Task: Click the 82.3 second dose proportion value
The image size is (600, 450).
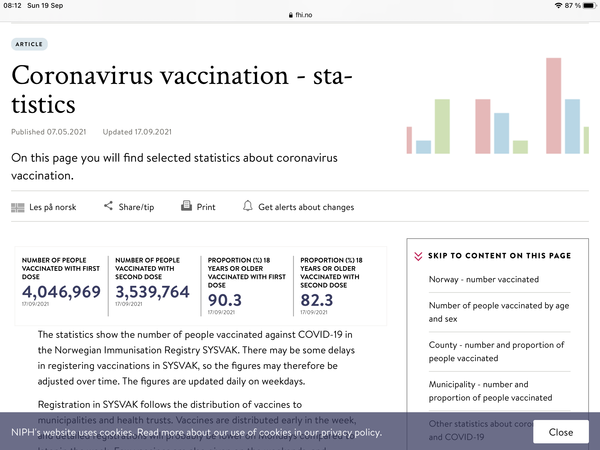Action: coord(317,300)
